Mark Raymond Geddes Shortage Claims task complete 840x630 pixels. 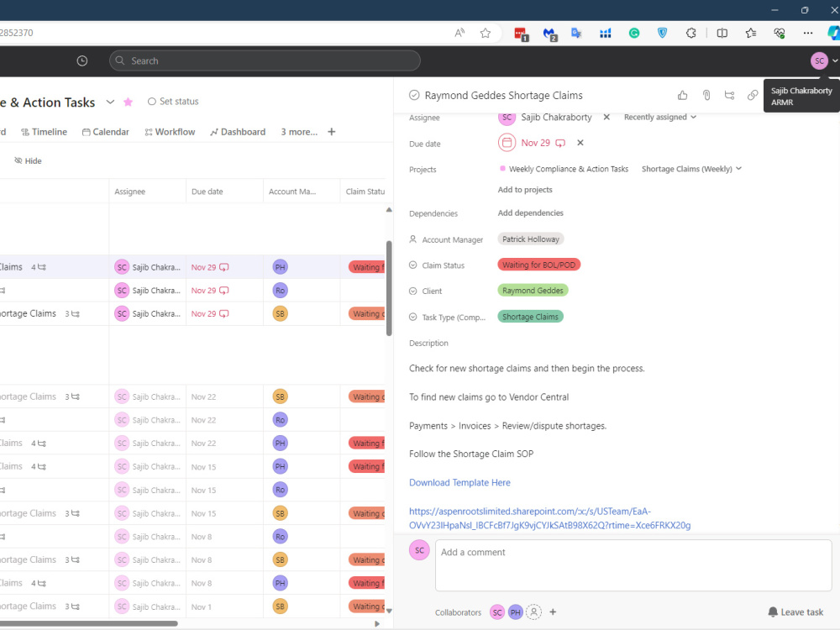(414, 96)
